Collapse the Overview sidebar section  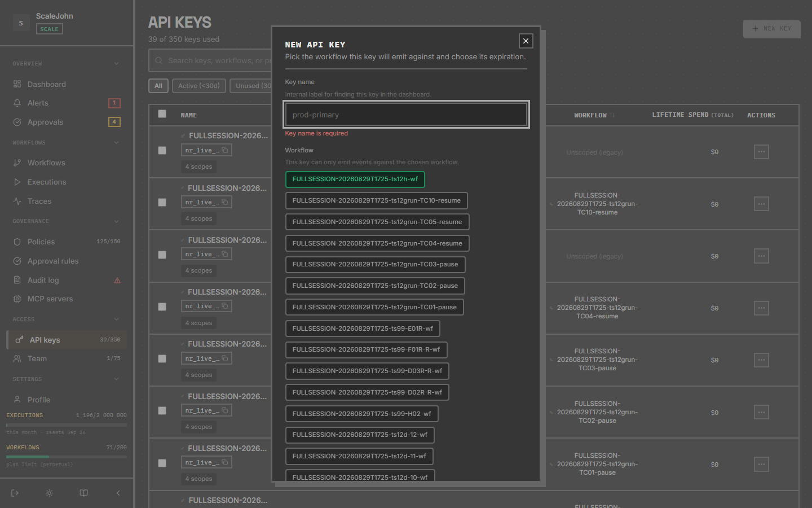coord(117,64)
